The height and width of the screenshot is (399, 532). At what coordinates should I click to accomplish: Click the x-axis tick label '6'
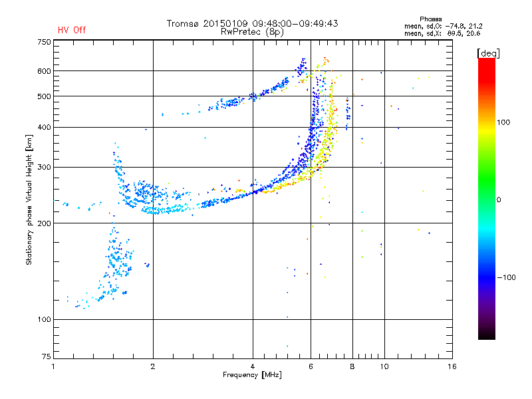click(311, 366)
